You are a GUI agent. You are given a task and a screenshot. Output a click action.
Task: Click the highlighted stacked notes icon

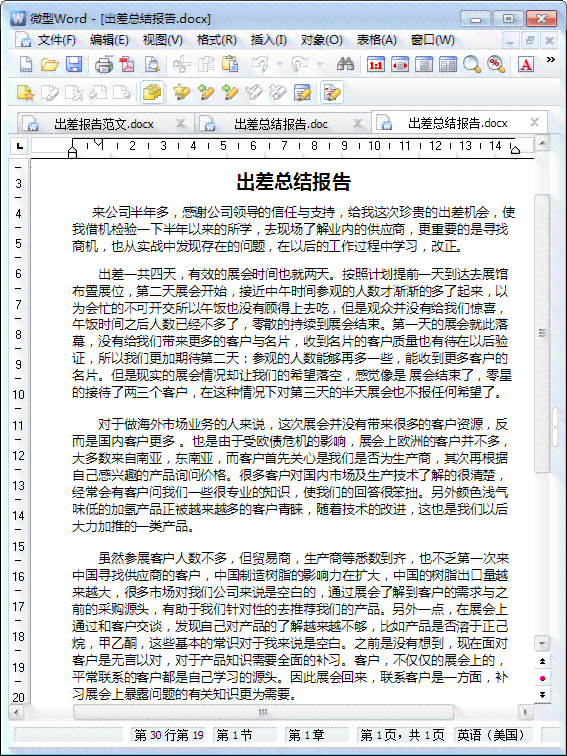coord(152,92)
